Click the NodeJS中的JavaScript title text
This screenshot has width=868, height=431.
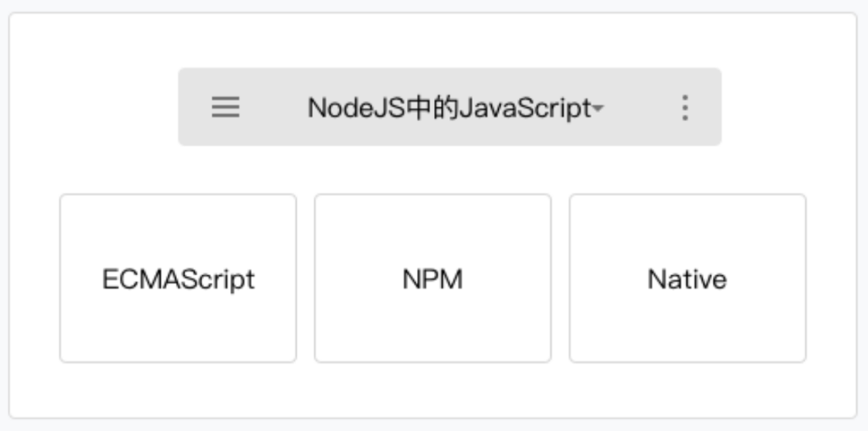coord(448,108)
